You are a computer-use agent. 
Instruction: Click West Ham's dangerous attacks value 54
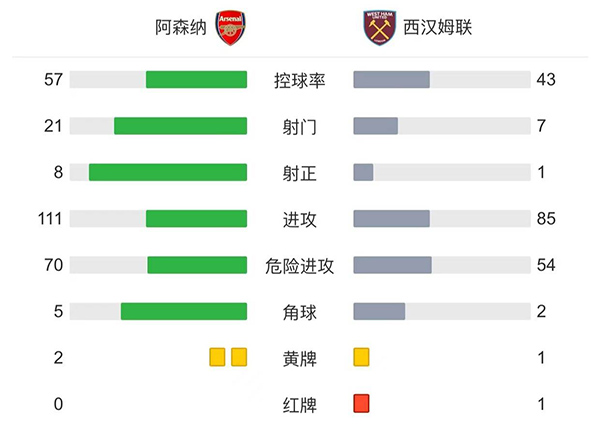pos(546,265)
